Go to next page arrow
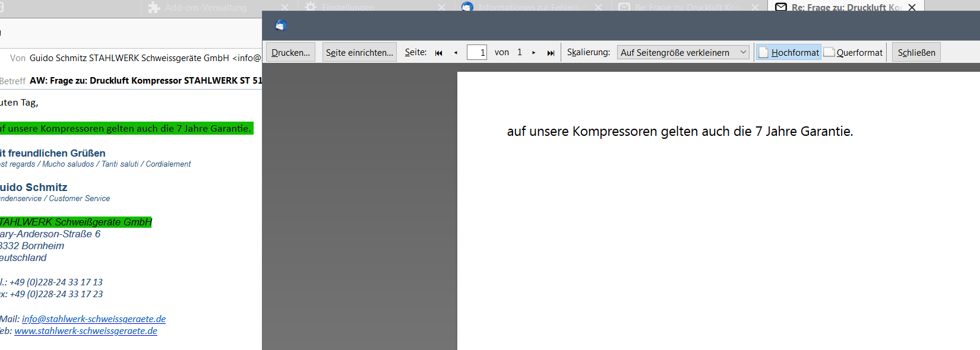 (x=533, y=53)
